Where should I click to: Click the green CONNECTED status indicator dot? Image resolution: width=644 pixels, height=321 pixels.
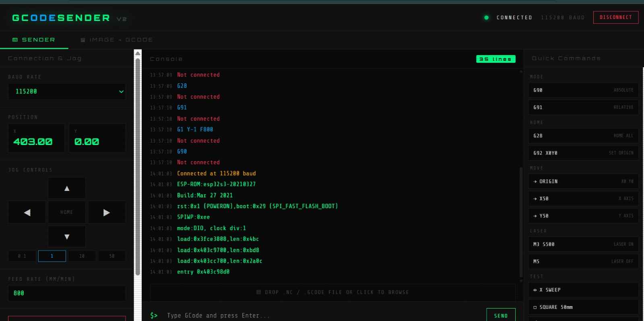pyautogui.click(x=486, y=18)
